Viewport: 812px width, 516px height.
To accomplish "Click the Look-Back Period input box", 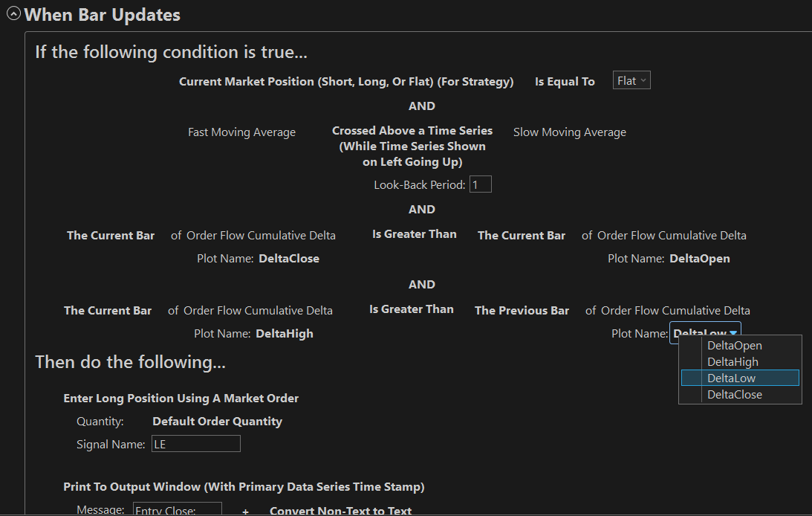I will point(480,184).
